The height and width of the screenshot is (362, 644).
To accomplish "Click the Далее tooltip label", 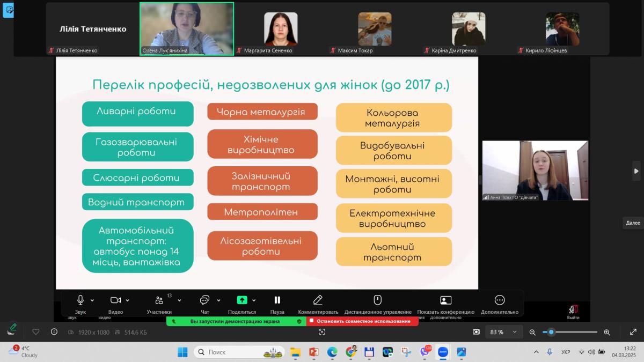I will [x=633, y=223].
